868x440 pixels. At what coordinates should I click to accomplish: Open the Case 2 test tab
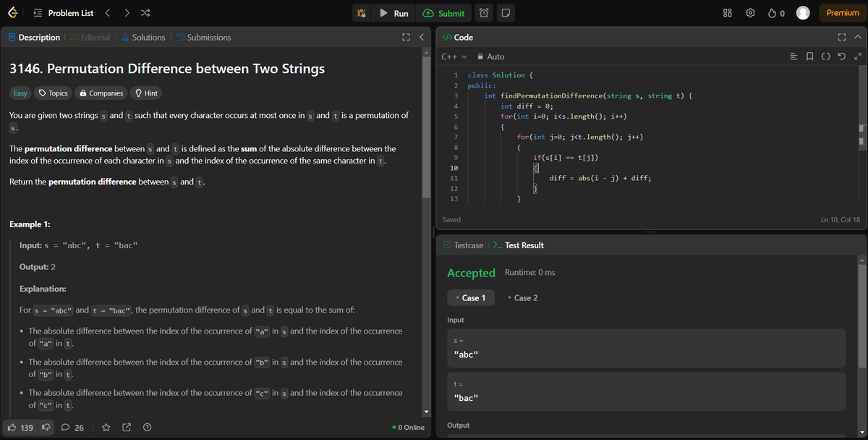[x=522, y=297]
